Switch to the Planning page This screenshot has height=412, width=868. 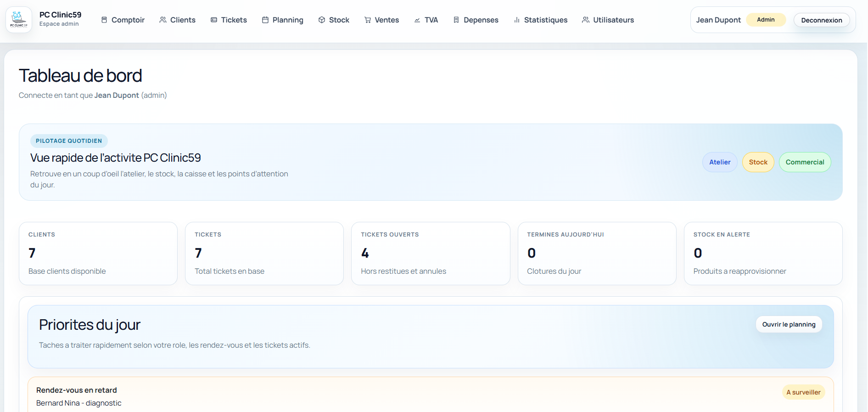coord(283,20)
